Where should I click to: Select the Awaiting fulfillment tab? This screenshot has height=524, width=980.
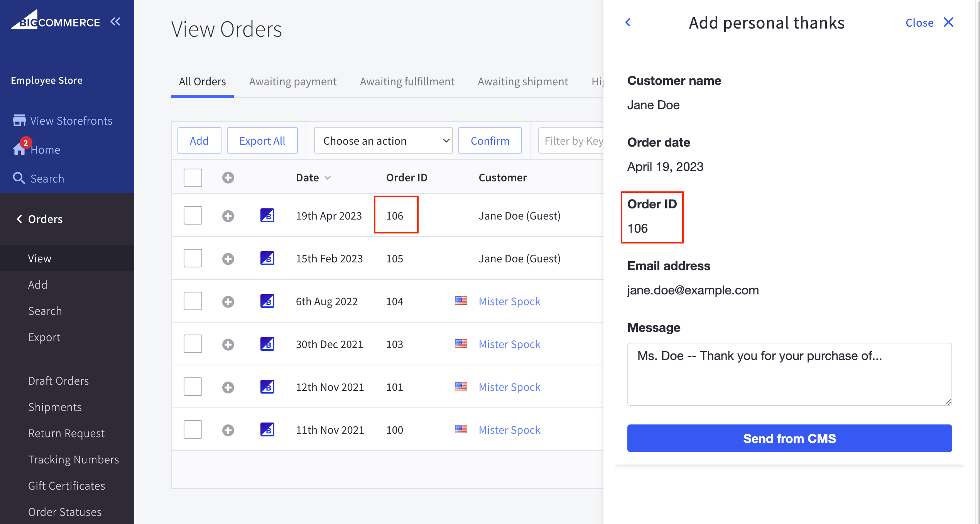(x=406, y=81)
